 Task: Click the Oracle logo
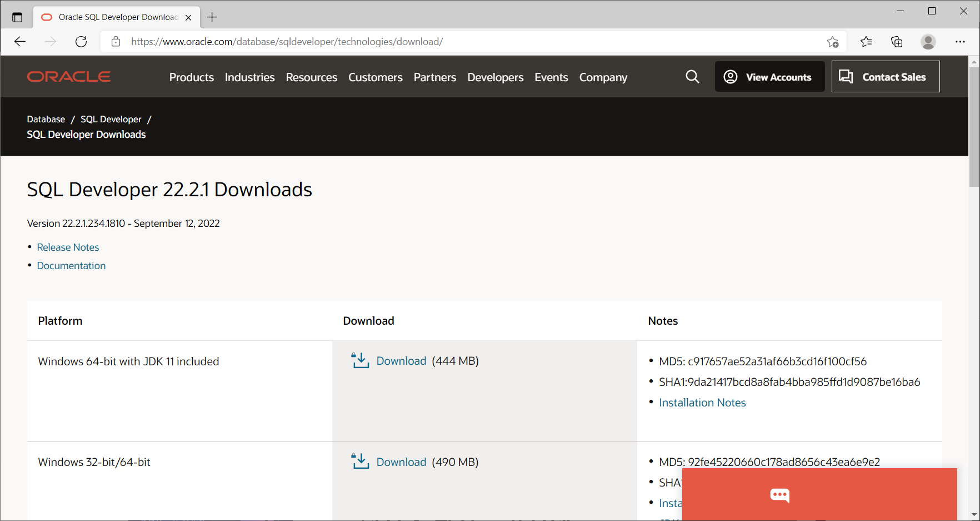[x=69, y=77]
